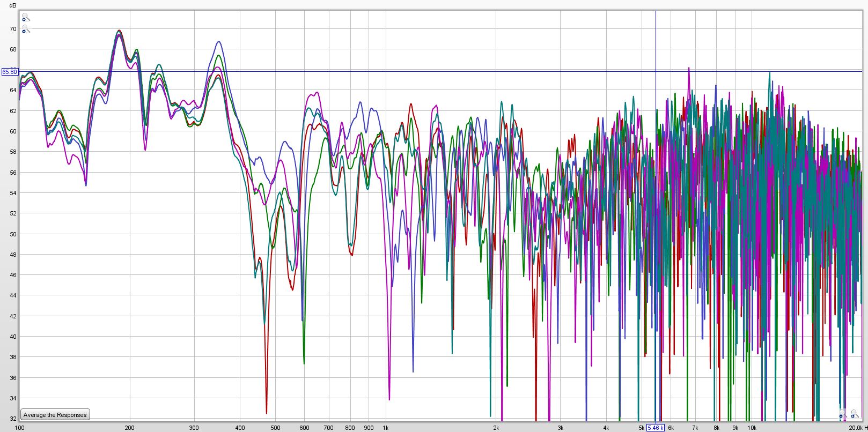Zoom in on the horizontal frequency axis
Image resolution: width=868 pixels, height=432 pixels.
point(854,414)
